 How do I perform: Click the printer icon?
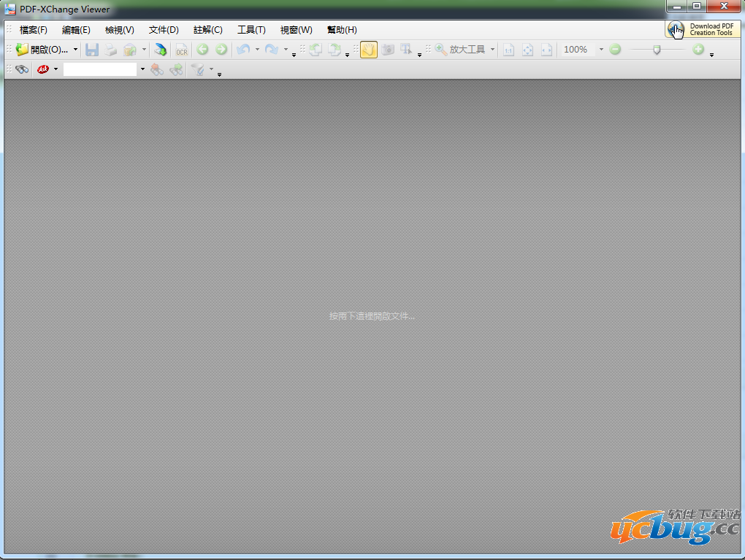[110, 50]
